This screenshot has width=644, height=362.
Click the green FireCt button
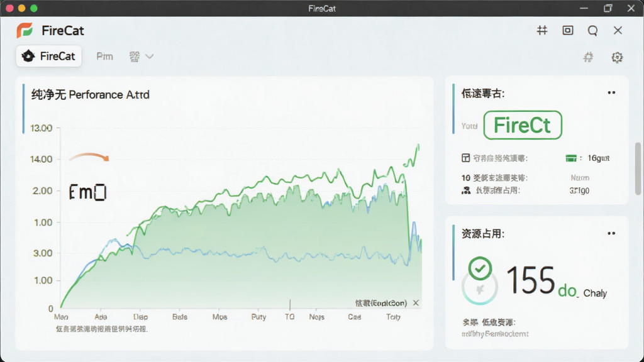(x=523, y=125)
